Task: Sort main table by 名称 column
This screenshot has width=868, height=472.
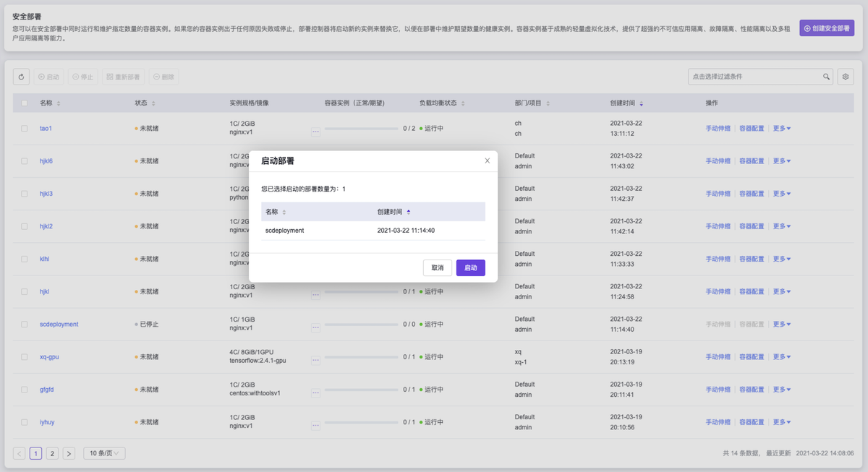Action: pos(59,103)
